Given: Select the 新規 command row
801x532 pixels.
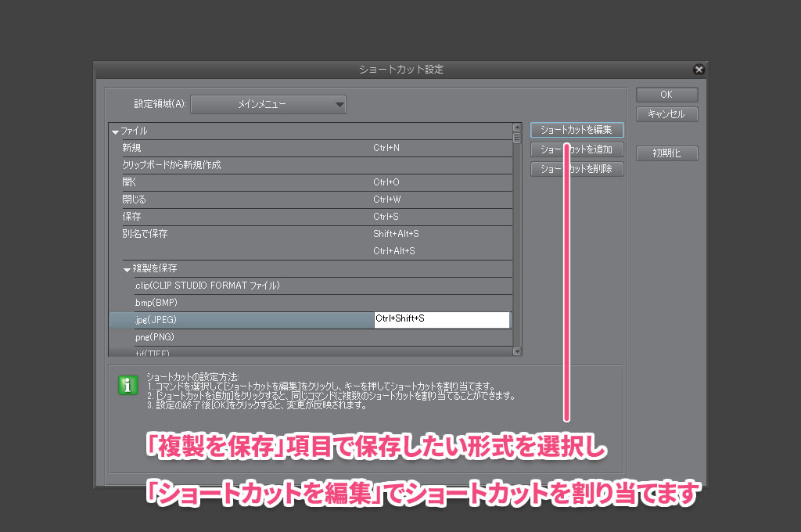Looking at the screenshot, I should [x=235, y=148].
